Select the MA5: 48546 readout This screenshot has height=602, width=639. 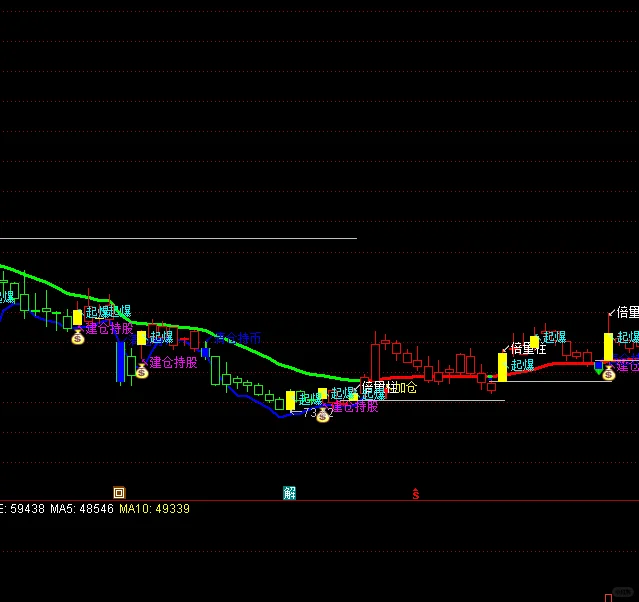[82, 509]
